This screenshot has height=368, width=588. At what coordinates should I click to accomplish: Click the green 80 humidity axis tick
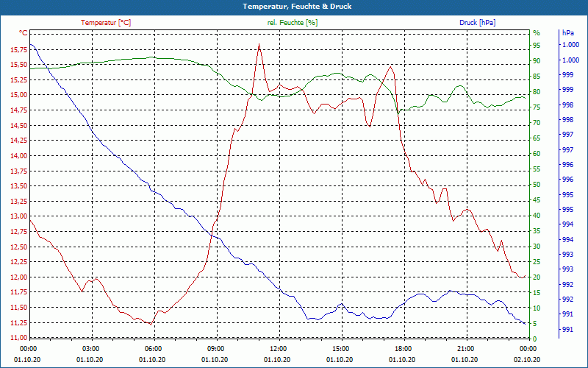pyautogui.click(x=537, y=91)
